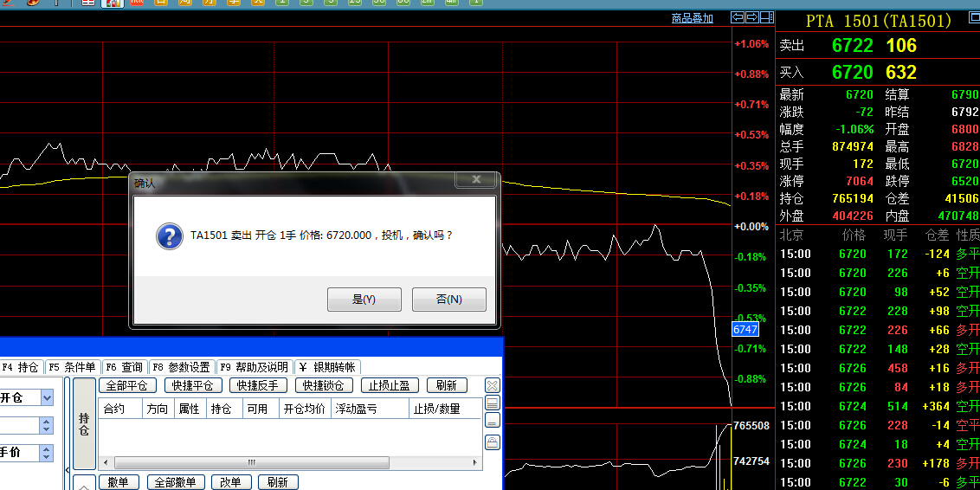Click the 商品叠加 link
The height and width of the screenshot is (490, 980).
693,18
